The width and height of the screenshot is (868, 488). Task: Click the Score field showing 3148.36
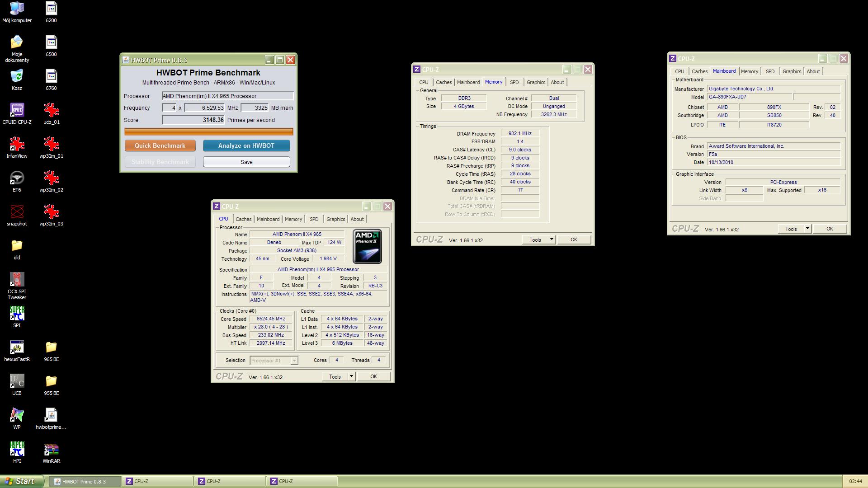(x=193, y=120)
